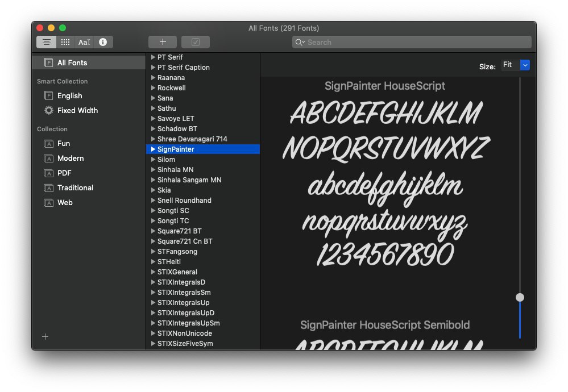The width and height of the screenshot is (568, 392).
Task: Expand the Silom family
Action: coord(154,159)
